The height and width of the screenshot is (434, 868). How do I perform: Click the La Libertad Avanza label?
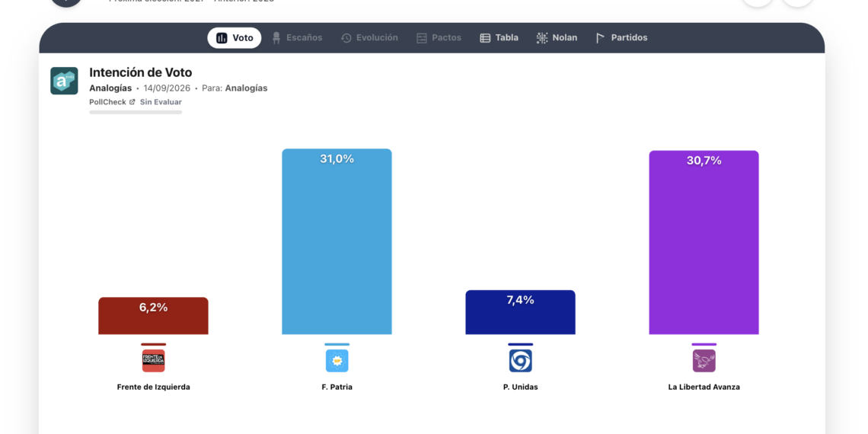(704, 387)
